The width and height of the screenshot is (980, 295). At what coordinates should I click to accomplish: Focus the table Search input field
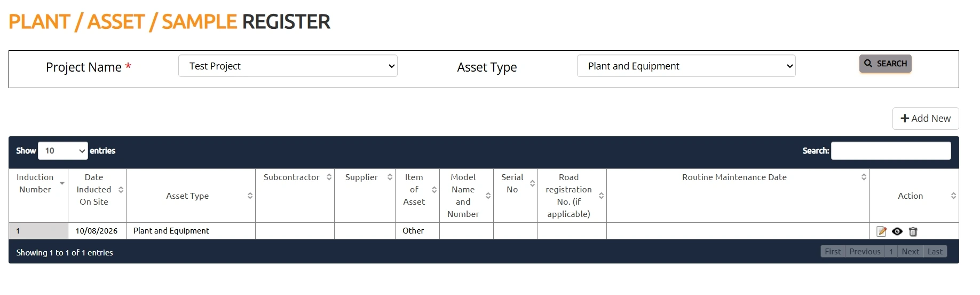pyautogui.click(x=891, y=151)
